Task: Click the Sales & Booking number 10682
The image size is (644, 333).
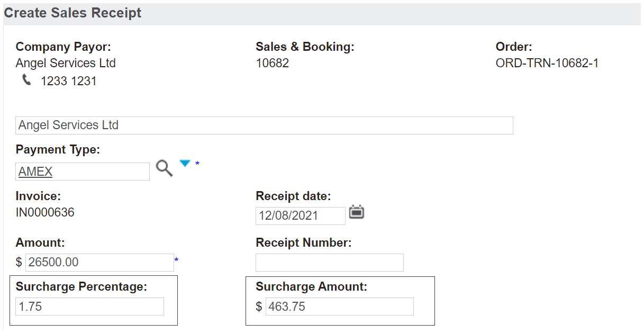Action: pyautogui.click(x=272, y=64)
